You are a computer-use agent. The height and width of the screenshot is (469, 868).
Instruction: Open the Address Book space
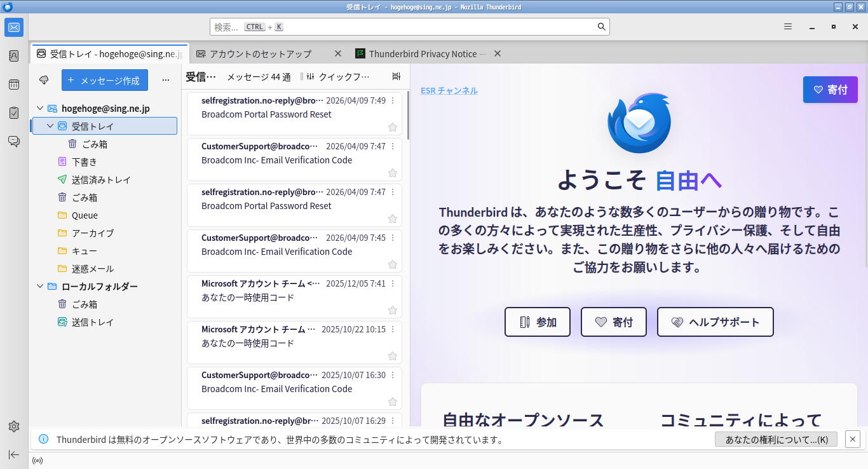coord(14,56)
